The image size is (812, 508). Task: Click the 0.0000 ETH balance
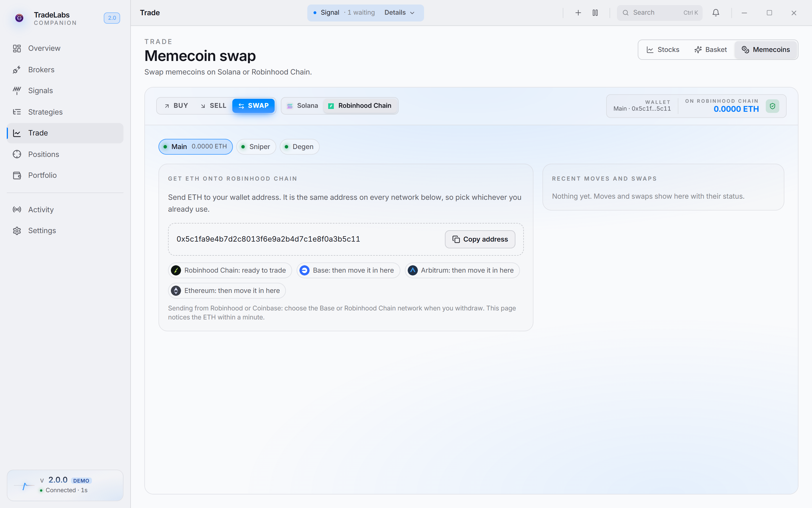click(x=736, y=109)
